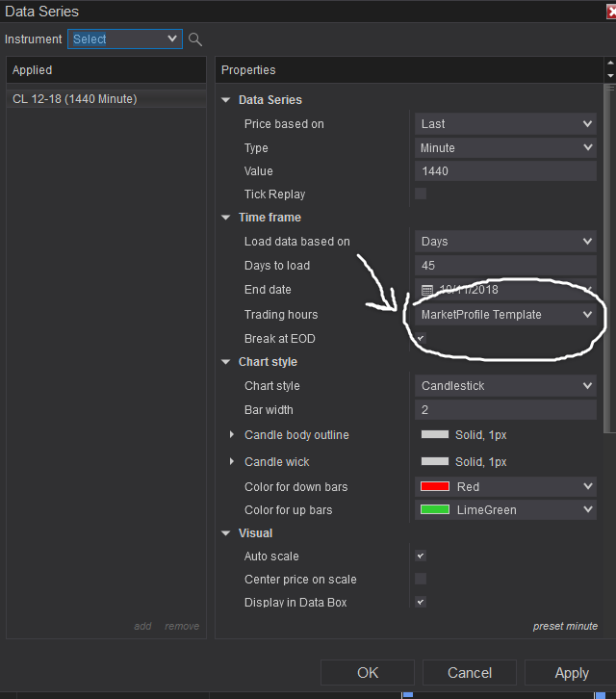The image size is (616, 699).
Task: Click the preset minute link
Action: [x=565, y=626]
